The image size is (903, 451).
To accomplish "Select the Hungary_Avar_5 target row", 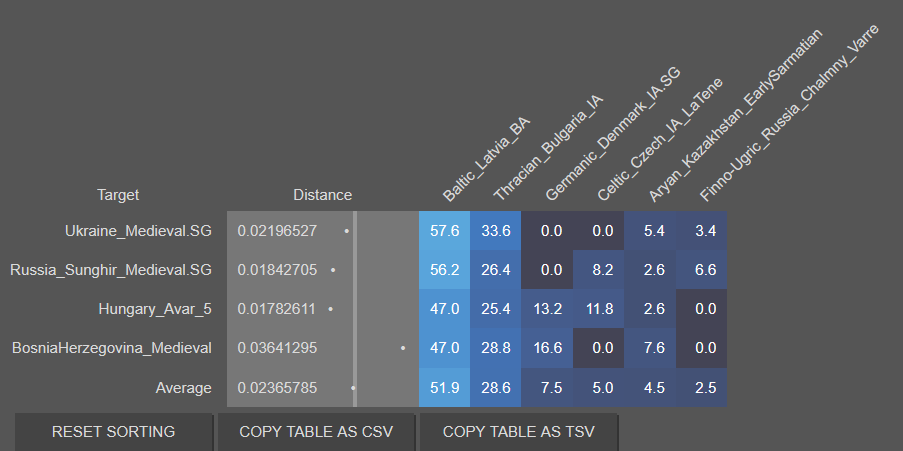I will point(155,309).
